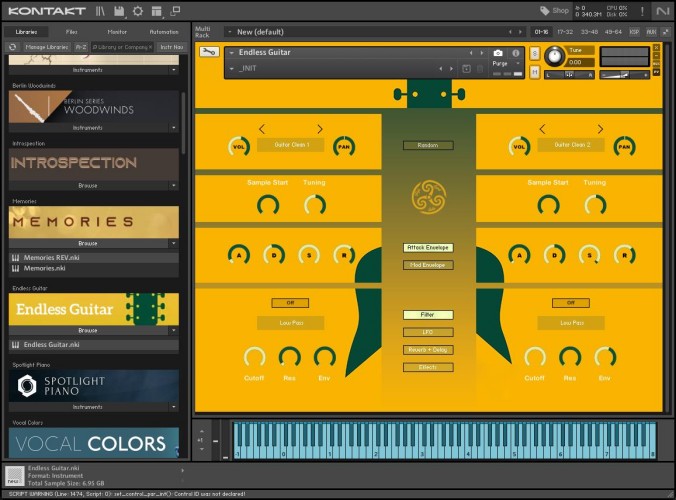Viewport: 676px width, 500px height.
Task: Select previous sample arrow above Guitar Clean 2
Action: pyautogui.click(x=542, y=129)
